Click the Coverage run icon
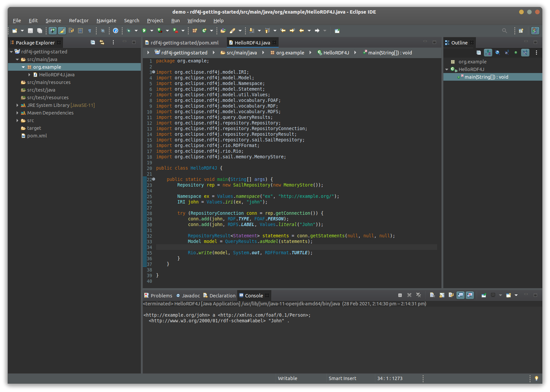Viewport: 550px width, 392px height. pyautogui.click(x=160, y=31)
